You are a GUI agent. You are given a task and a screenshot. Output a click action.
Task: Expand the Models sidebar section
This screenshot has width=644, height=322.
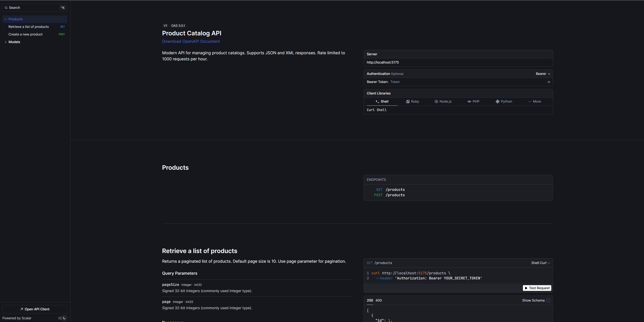coord(6,42)
